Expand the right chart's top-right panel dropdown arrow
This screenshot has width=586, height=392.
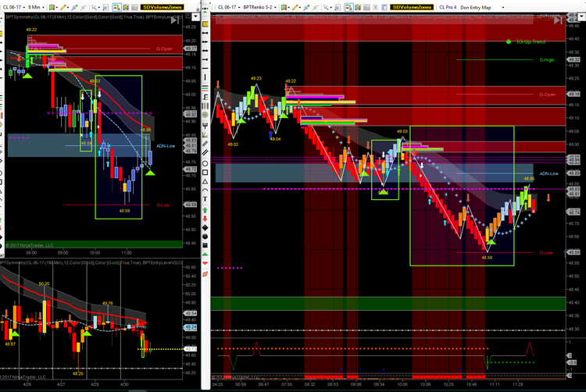coord(581,16)
